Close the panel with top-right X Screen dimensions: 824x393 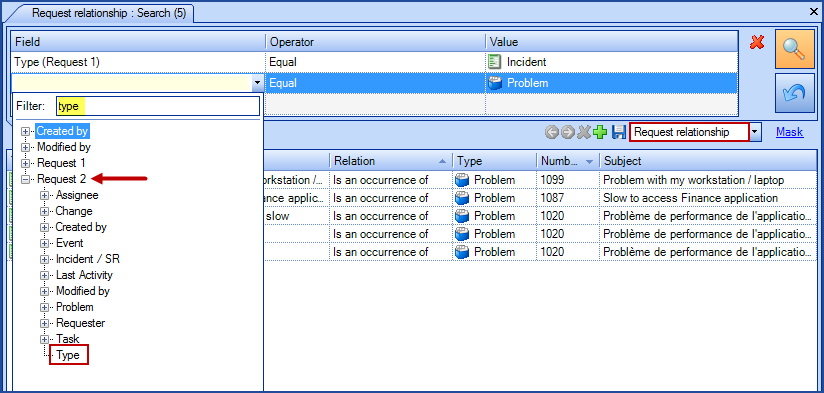click(815, 11)
